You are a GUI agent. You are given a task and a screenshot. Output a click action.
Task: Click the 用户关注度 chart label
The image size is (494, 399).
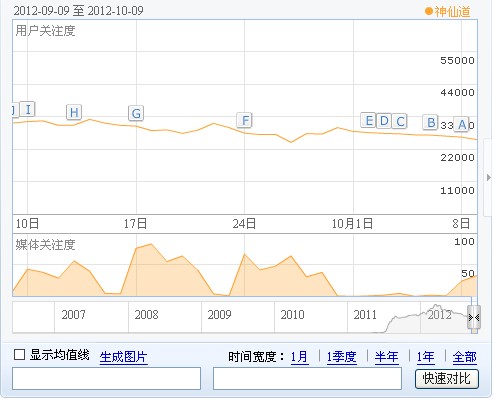pos(45,31)
